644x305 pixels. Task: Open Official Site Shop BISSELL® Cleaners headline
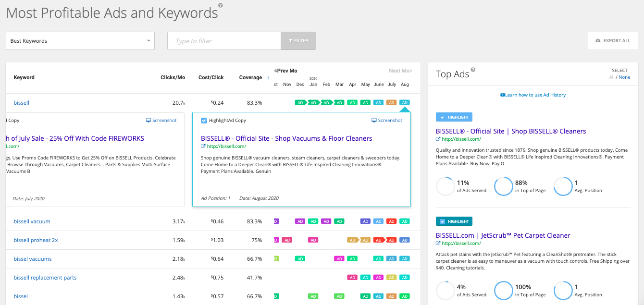(x=511, y=131)
